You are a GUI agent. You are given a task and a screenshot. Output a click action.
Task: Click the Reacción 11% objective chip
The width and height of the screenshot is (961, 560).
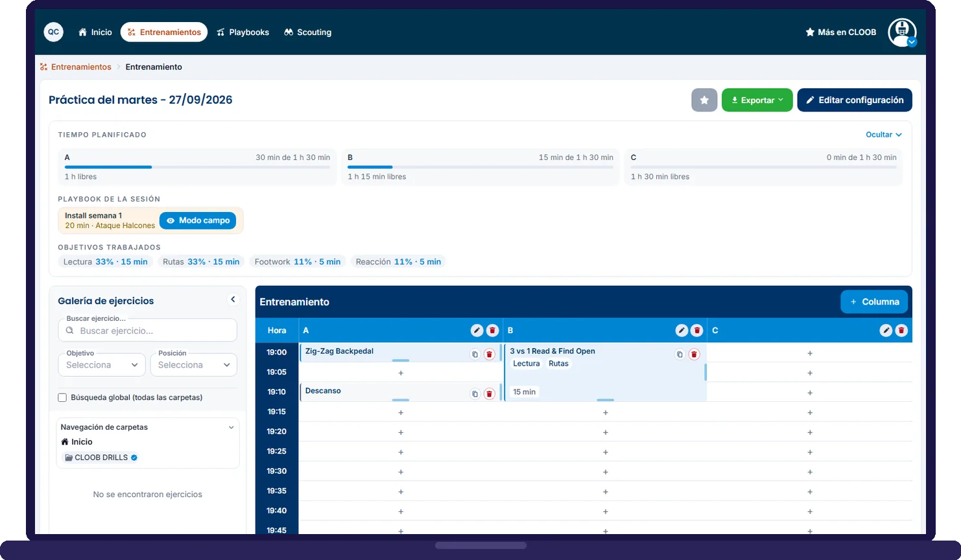(x=398, y=262)
